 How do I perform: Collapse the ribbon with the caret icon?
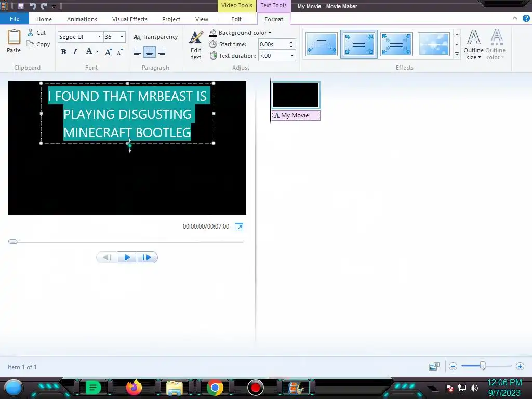515,18
